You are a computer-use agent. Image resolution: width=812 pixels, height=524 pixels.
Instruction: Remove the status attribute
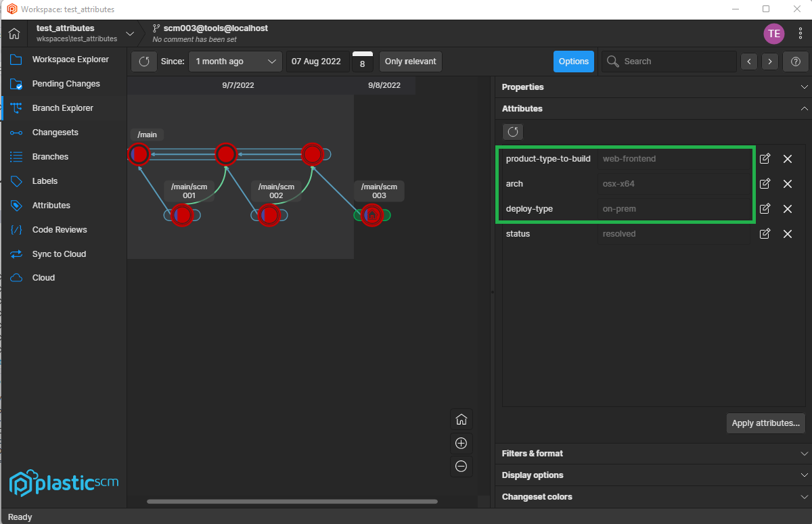[x=788, y=233]
